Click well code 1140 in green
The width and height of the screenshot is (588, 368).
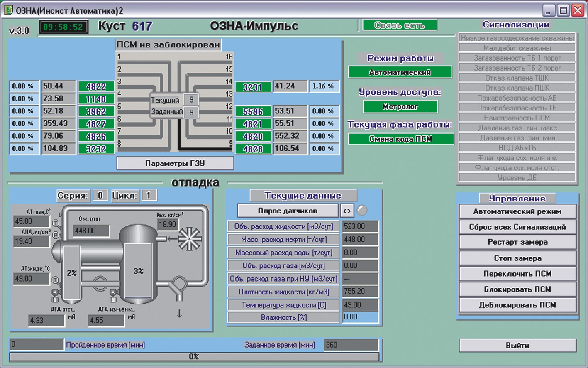click(x=96, y=99)
